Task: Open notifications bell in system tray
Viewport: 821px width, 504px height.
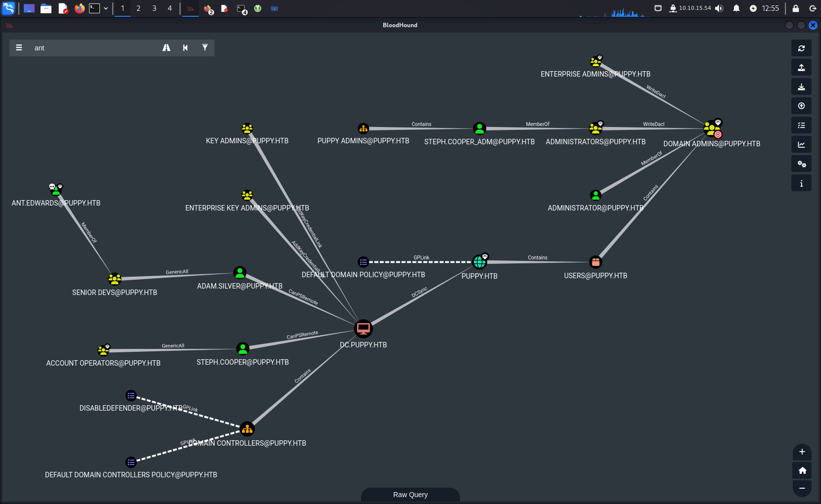Action: point(736,8)
